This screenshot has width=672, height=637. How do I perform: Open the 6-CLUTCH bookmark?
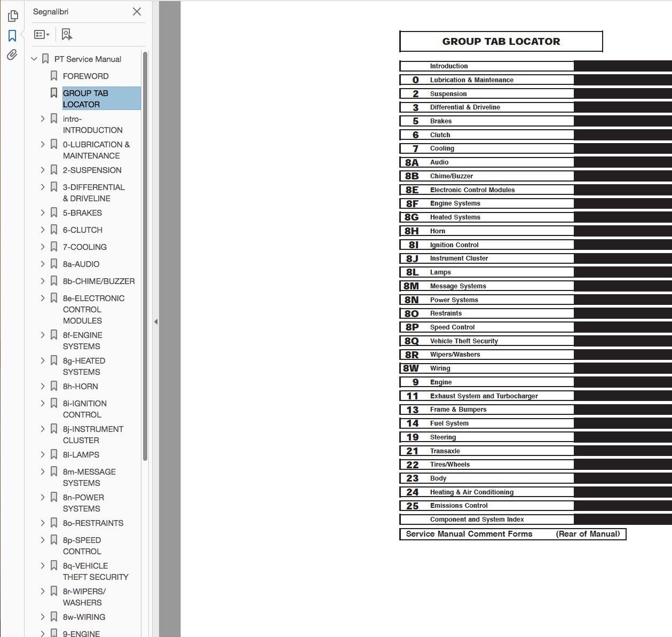(82, 230)
